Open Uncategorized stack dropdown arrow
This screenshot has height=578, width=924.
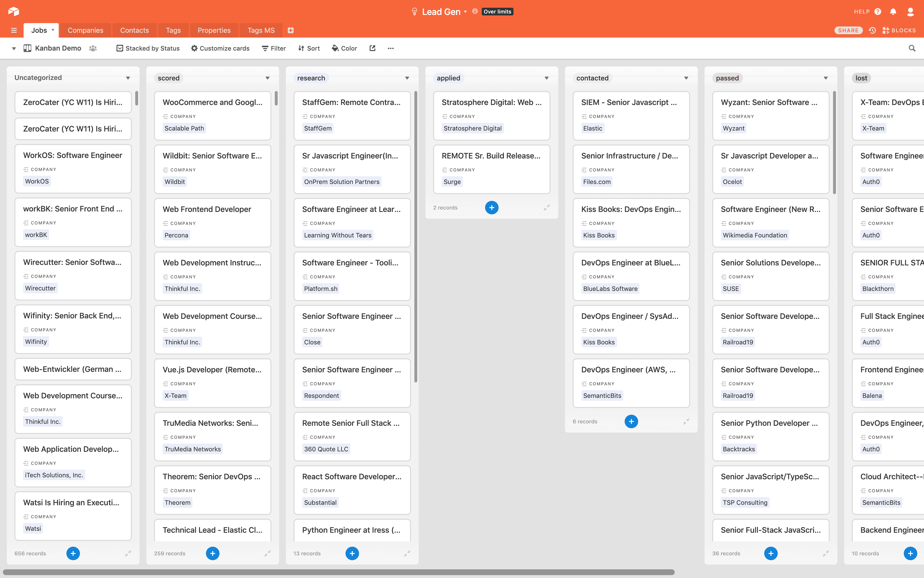(x=128, y=78)
